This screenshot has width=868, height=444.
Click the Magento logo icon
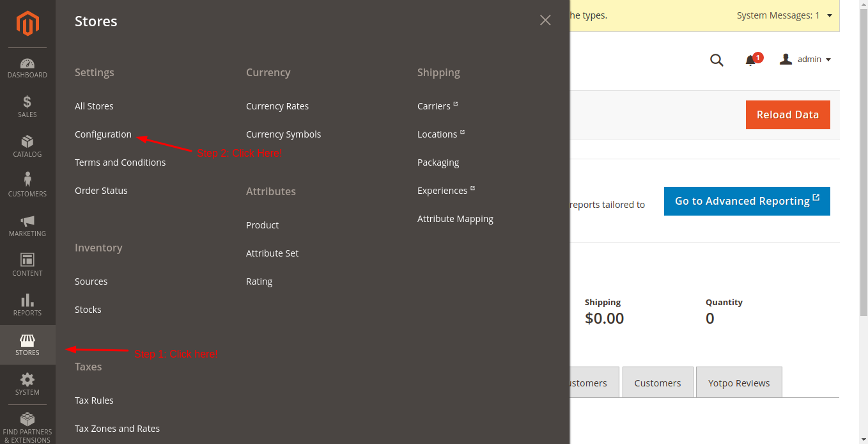point(27,24)
